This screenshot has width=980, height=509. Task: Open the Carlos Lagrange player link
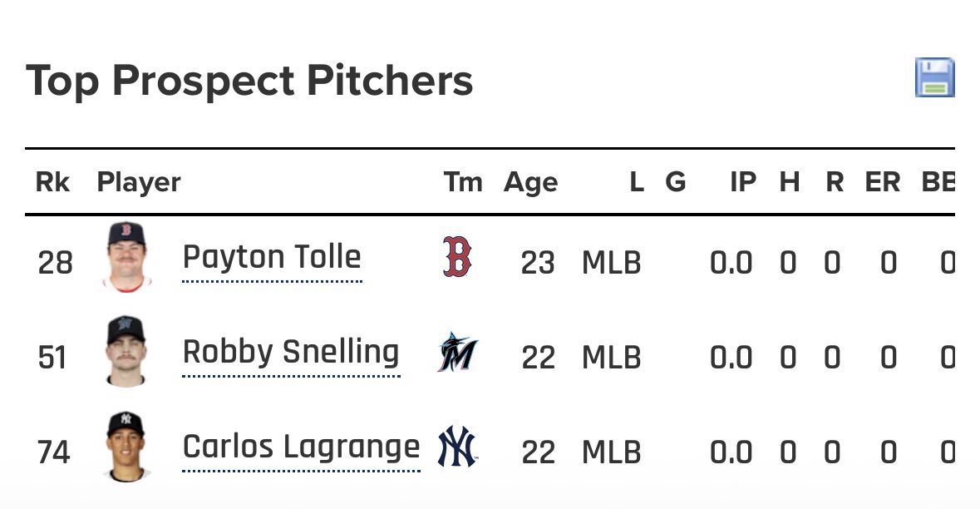(301, 447)
